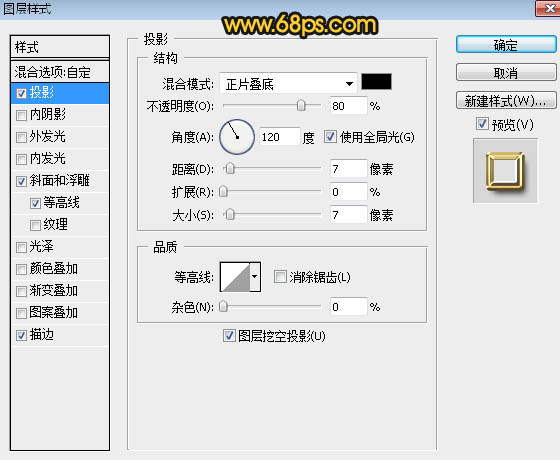Click the 新建样式(W)... button
This screenshot has width=560, height=460.
[506, 101]
